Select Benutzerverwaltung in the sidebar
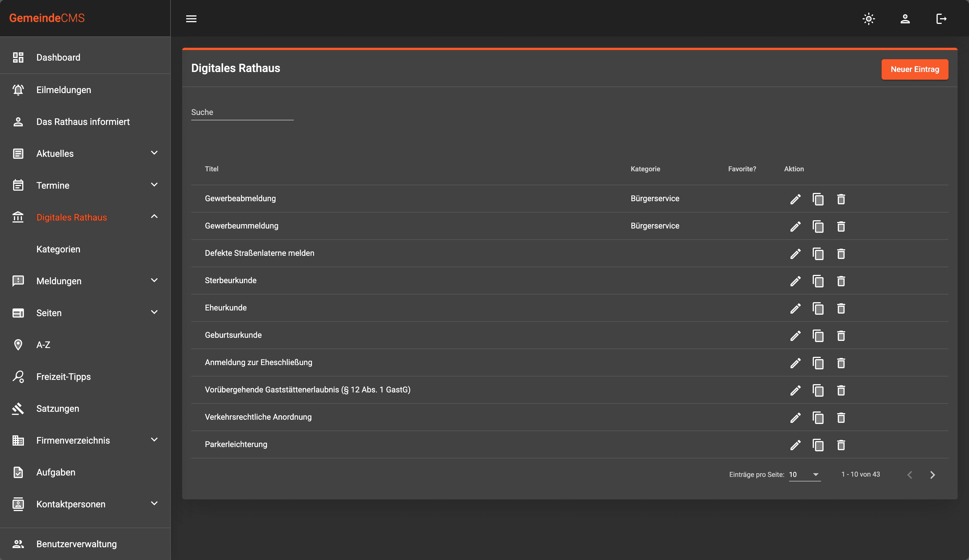 (x=77, y=543)
